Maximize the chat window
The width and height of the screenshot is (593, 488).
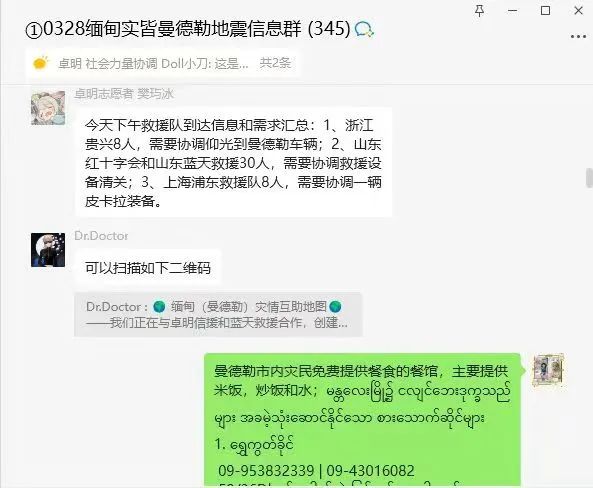545,11
